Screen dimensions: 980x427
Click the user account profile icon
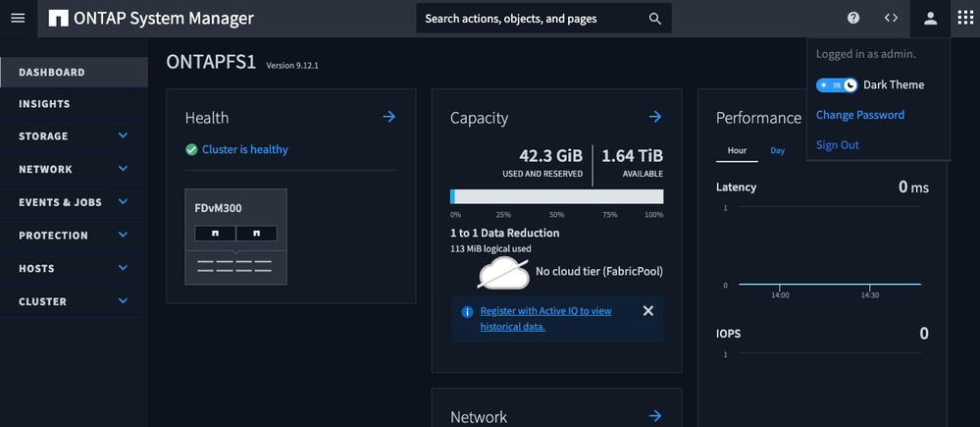pos(930,19)
